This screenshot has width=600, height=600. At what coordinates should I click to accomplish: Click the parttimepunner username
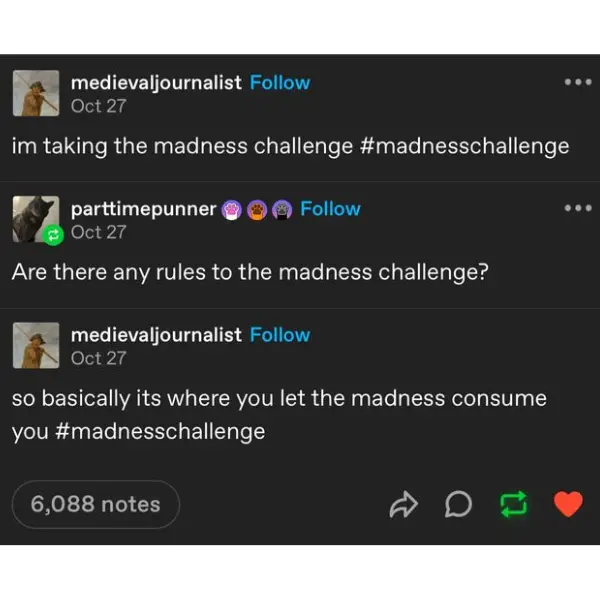pos(144,209)
